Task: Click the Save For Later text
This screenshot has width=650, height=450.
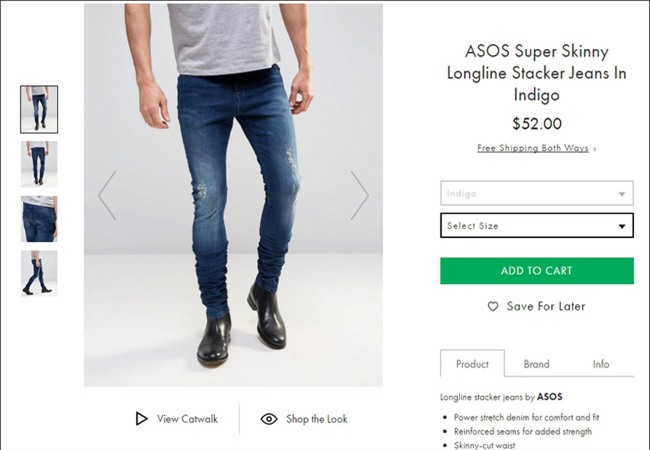Action: (x=546, y=307)
